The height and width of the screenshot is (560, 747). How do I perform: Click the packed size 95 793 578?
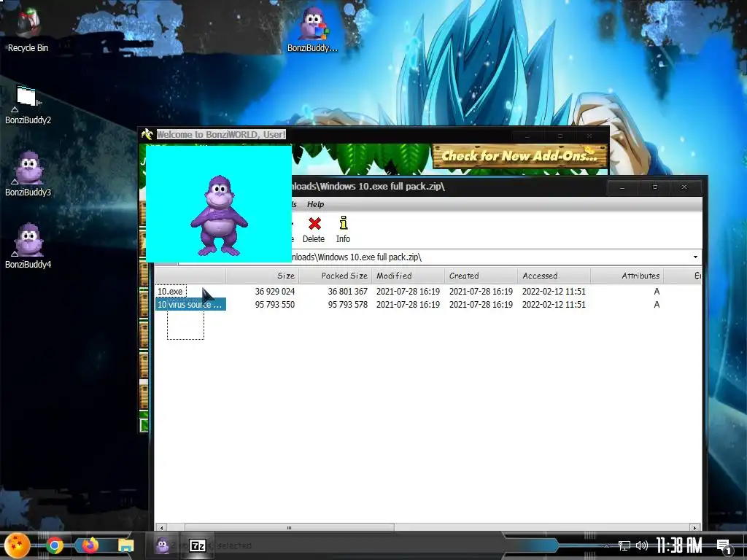click(348, 305)
